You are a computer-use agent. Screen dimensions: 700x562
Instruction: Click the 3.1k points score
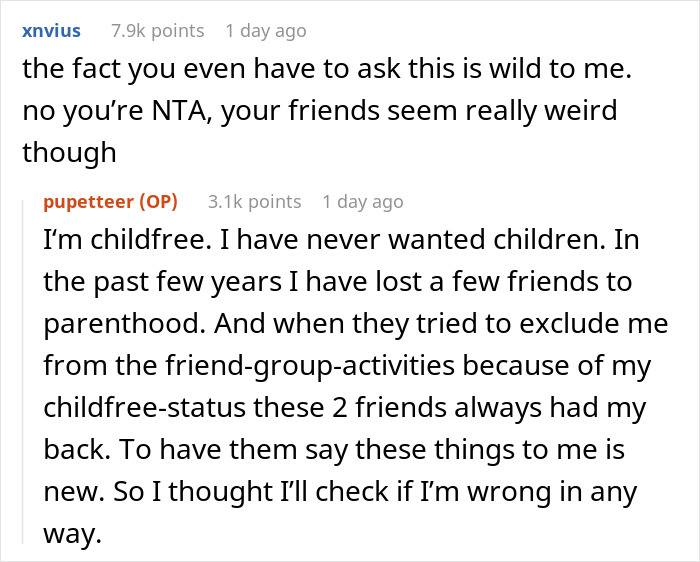coord(254,201)
